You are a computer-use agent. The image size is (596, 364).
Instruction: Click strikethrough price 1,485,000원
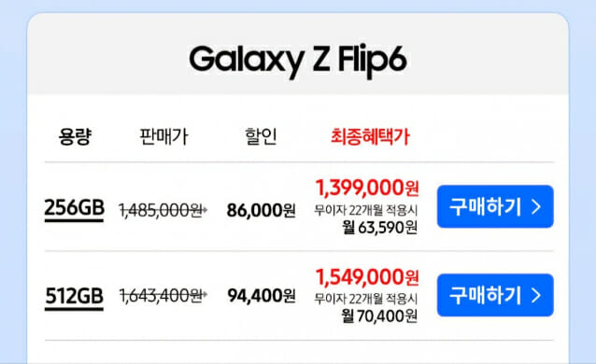[x=163, y=210]
